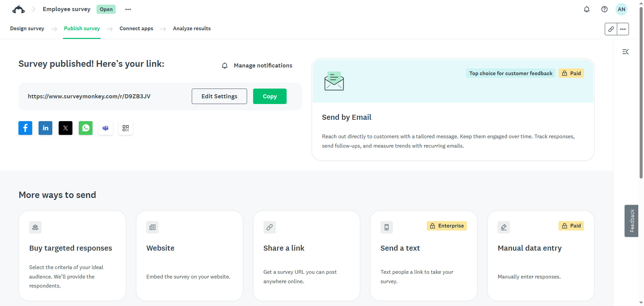Share survey to Microsoft Teams

(x=106, y=128)
